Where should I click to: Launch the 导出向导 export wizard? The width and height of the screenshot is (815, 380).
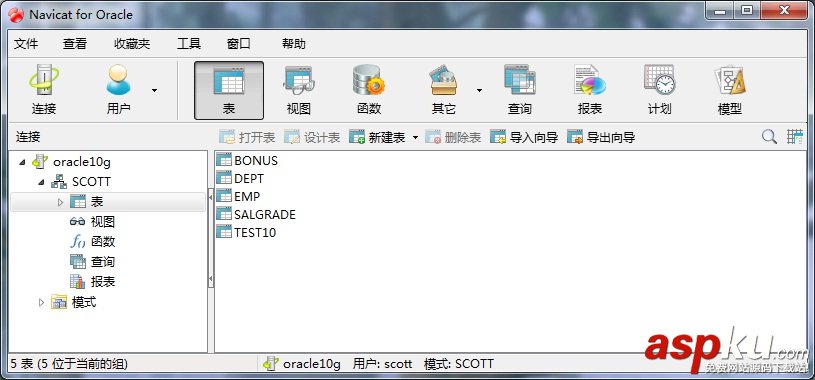pos(601,137)
